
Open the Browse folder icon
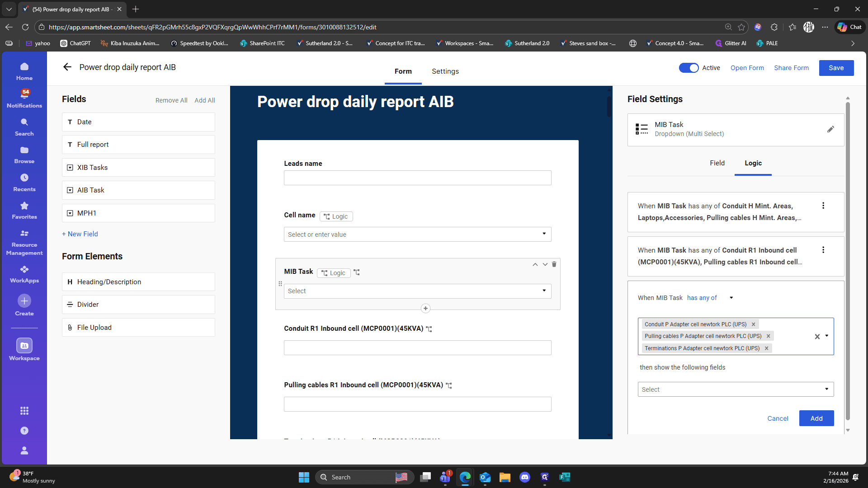click(x=24, y=155)
